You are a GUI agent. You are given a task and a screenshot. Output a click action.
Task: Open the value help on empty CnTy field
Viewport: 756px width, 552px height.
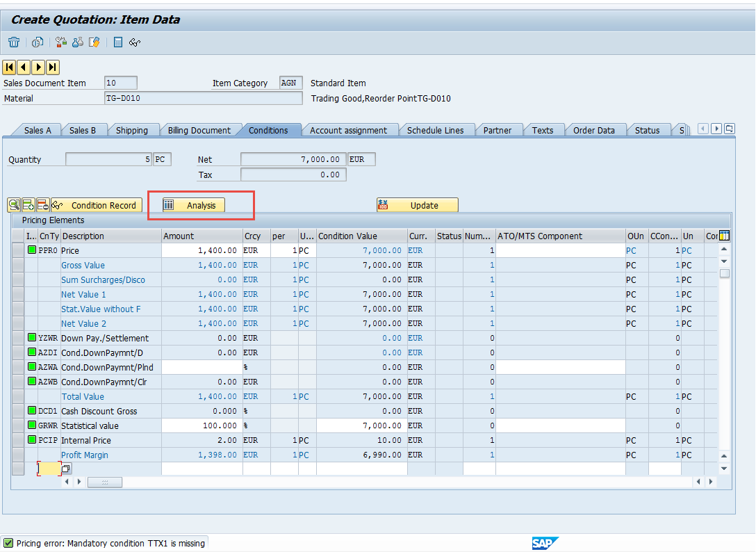tap(66, 469)
